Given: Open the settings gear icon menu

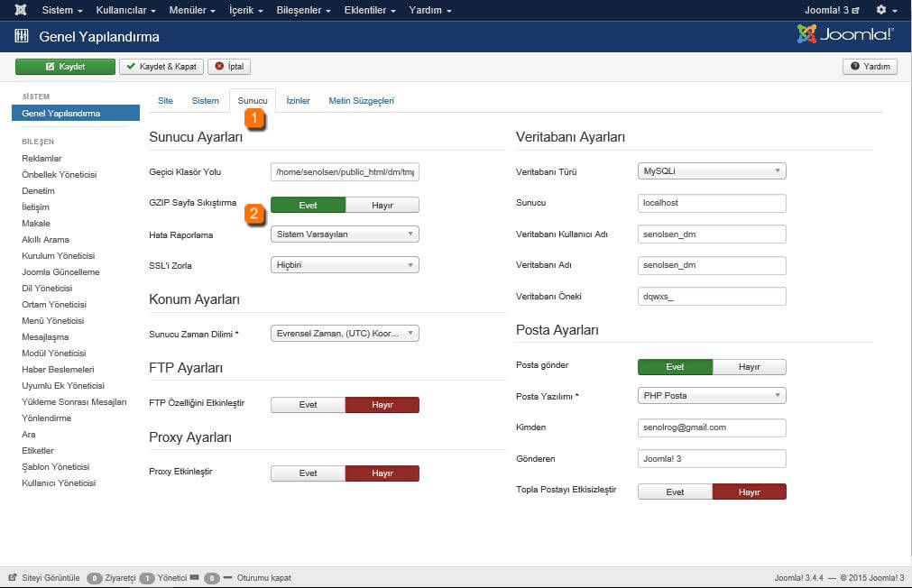Looking at the screenshot, I should [x=881, y=10].
